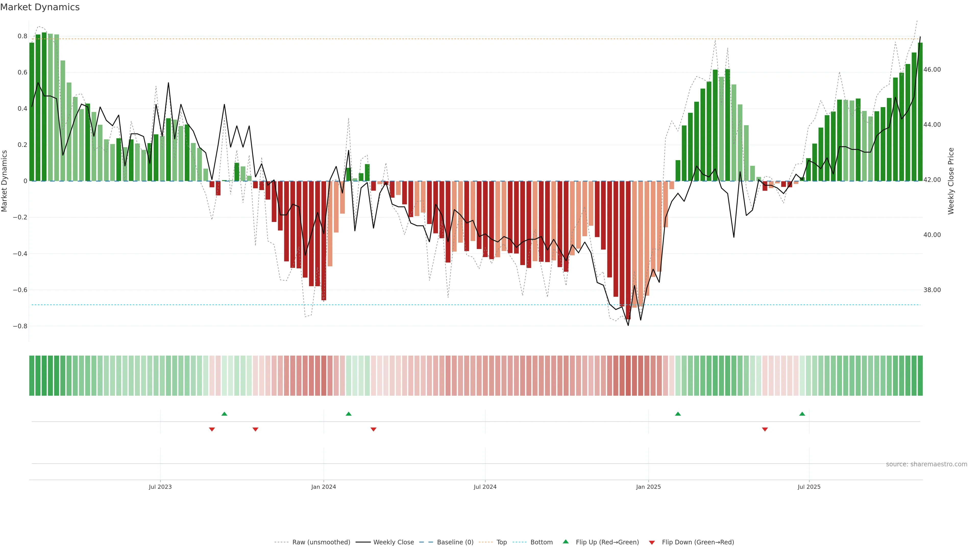
Task: Click the Flip Down legend triangle icon
Action: click(652, 543)
